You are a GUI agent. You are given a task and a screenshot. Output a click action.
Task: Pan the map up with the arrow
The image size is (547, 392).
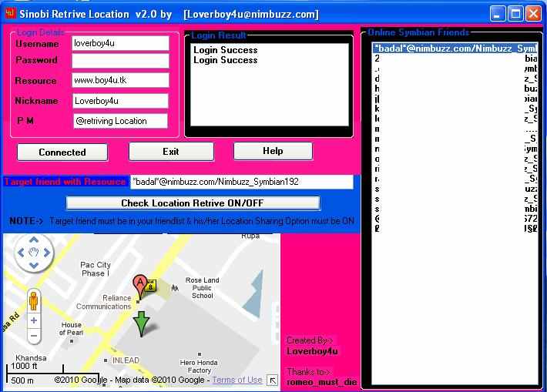[x=34, y=240]
